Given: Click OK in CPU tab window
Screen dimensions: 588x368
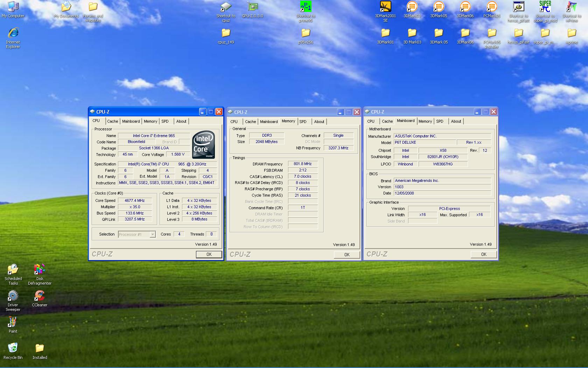Looking at the screenshot, I should pos(209,254).
